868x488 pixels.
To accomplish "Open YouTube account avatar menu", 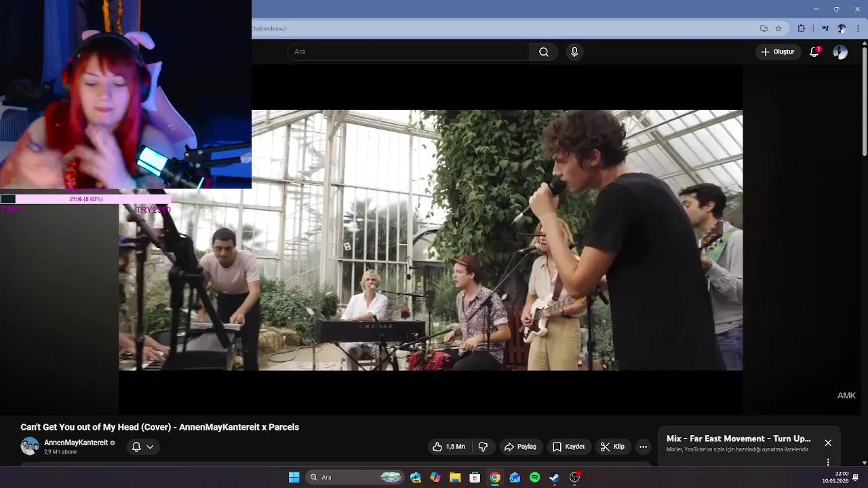I will coord(840,52).
